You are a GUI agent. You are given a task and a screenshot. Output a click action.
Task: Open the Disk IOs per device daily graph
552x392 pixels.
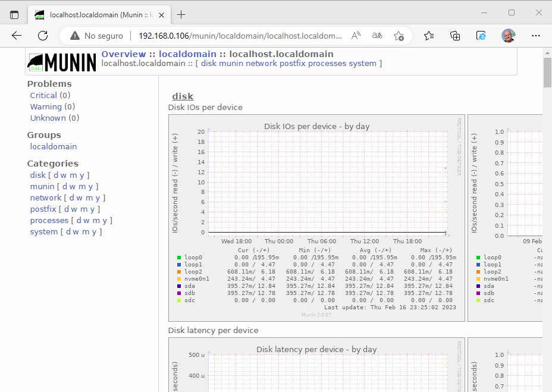(x=316, y=218)
